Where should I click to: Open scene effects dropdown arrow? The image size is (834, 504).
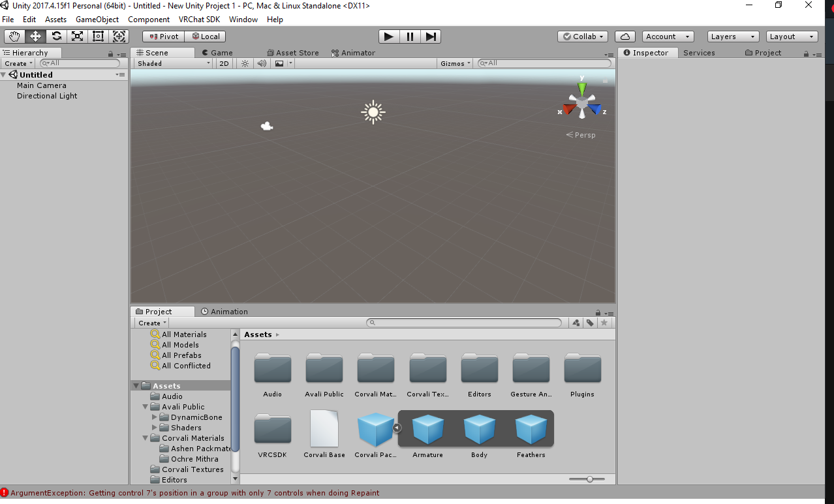291,63
